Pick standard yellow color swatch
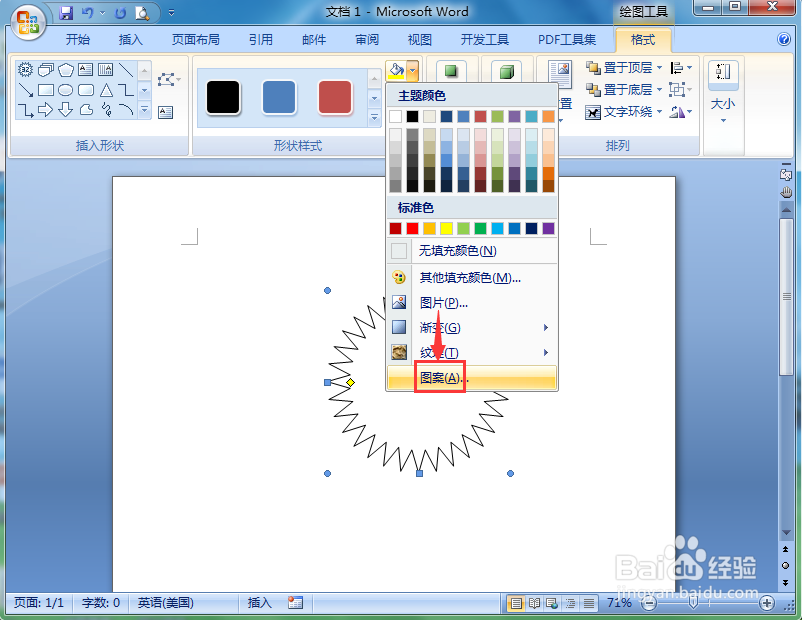Image resolution: width=802 pixels, height=620 pixels. click(x=447, y=228)
